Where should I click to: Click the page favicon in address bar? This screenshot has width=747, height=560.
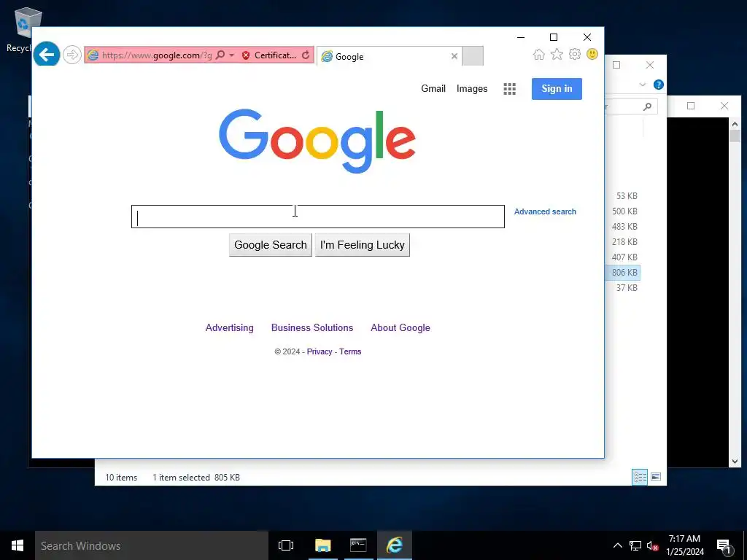point(93,55)
